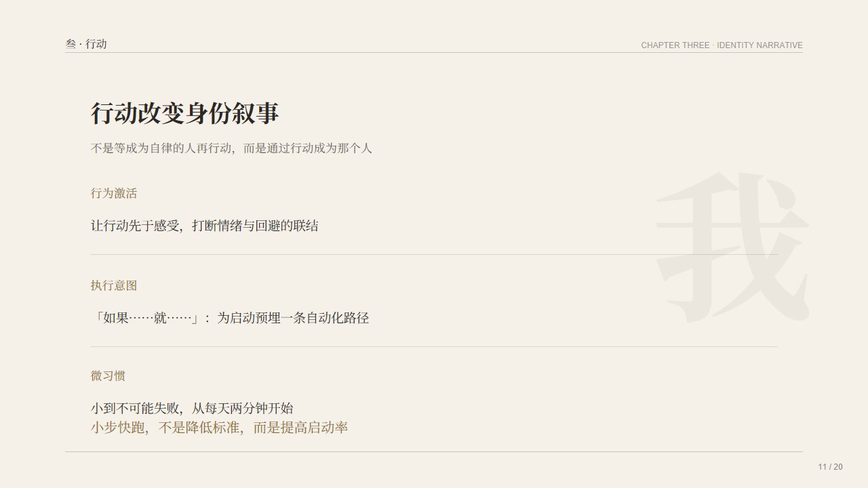Viewport: 868px width, 488px height.
Task: Click the subtitle starting 不是等成为自律的人再行动
Action: [x=231, y=148]
